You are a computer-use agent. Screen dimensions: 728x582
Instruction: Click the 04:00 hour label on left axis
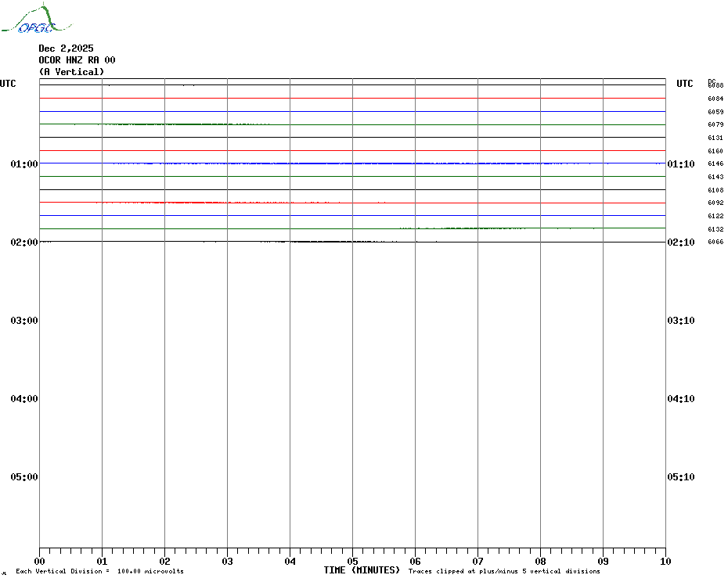pyautogui.click(x=24, y=399)
